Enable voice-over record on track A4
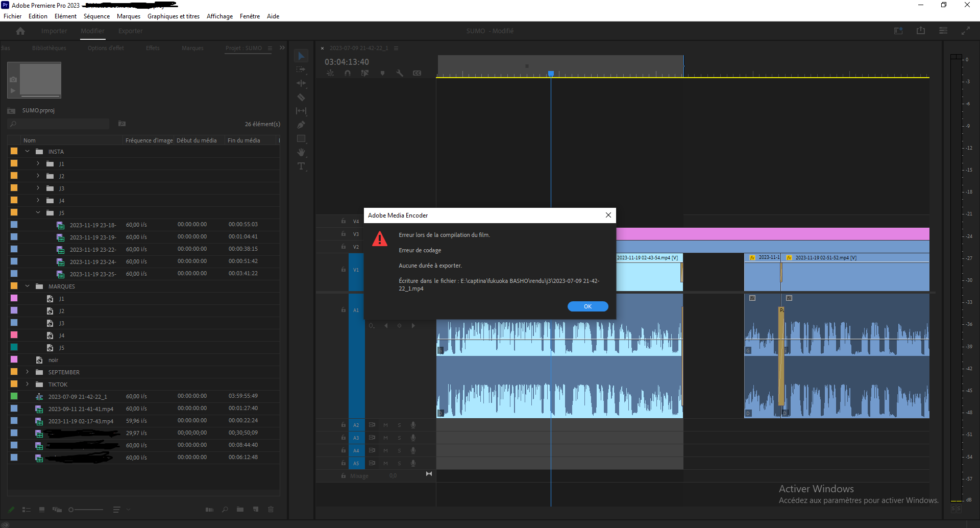The width and height of the screenshot is (980, 528). (413, 450)
